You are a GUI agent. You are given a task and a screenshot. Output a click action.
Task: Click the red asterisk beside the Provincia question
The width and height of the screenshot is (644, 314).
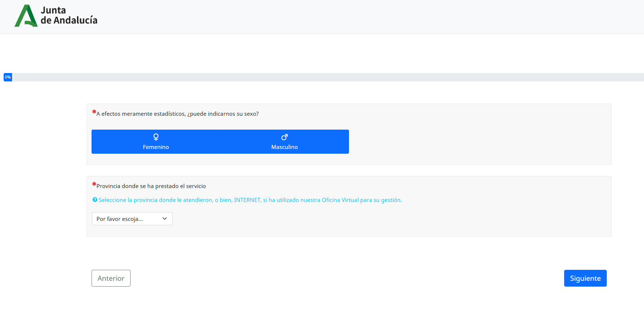tap(94, 184)
